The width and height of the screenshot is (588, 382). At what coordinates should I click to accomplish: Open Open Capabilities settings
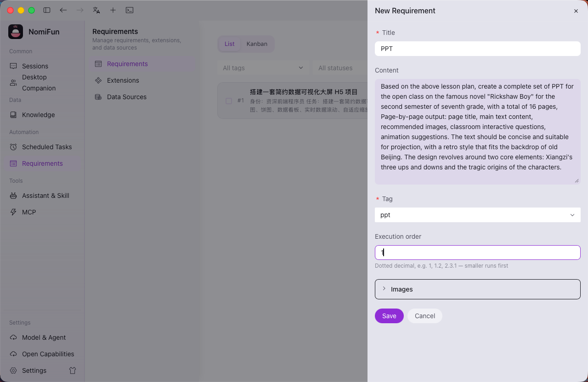coord(42,354)
